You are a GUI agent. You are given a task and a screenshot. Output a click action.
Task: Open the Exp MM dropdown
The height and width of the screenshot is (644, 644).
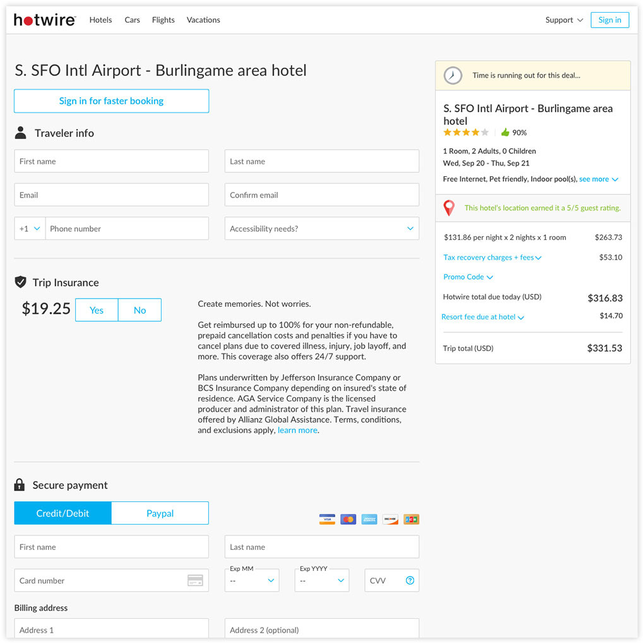(x=252, y=580)
